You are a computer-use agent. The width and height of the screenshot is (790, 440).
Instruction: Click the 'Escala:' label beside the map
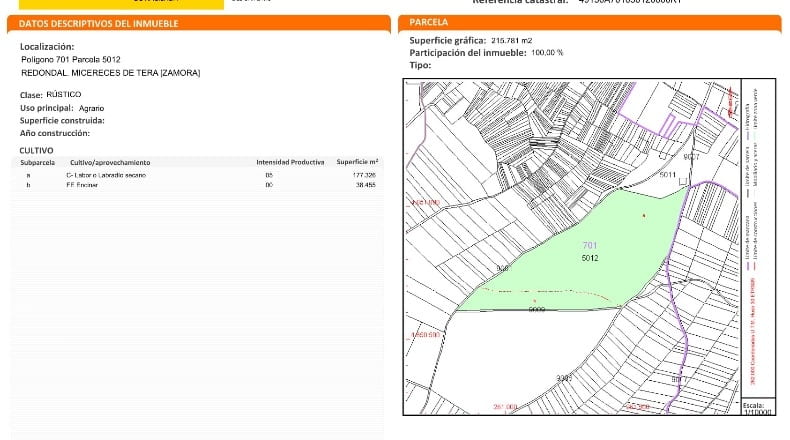(x=753, y=405)
